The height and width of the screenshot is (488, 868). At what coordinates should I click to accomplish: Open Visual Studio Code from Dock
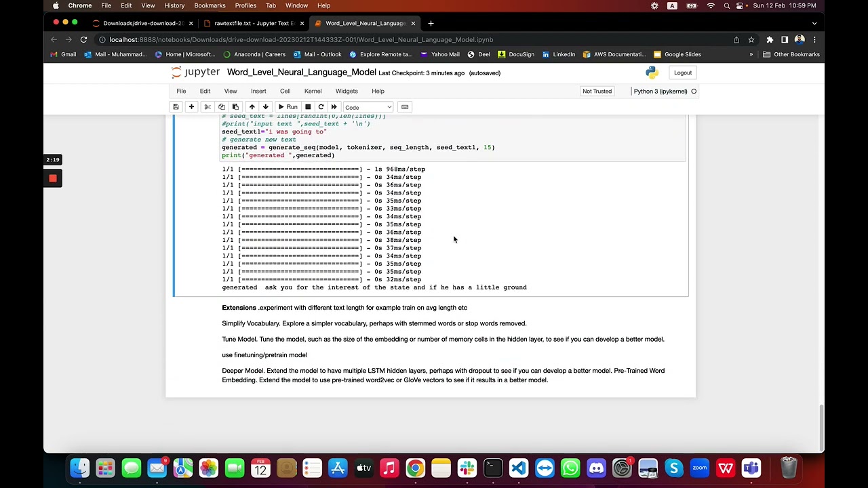[519, 468]
